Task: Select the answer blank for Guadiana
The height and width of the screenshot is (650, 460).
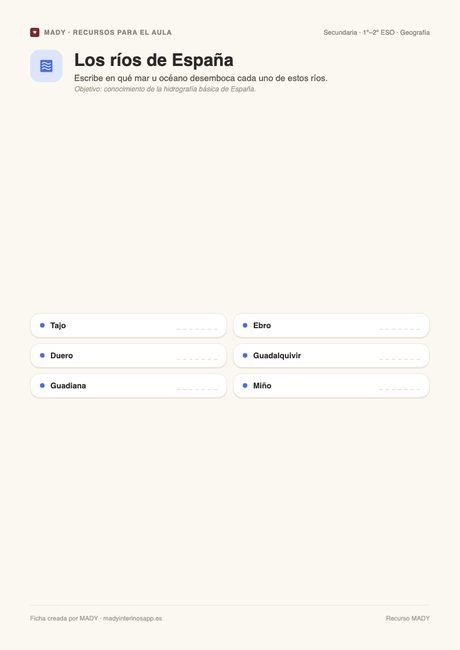Action: pyautogui.click(x=197, y=389)
